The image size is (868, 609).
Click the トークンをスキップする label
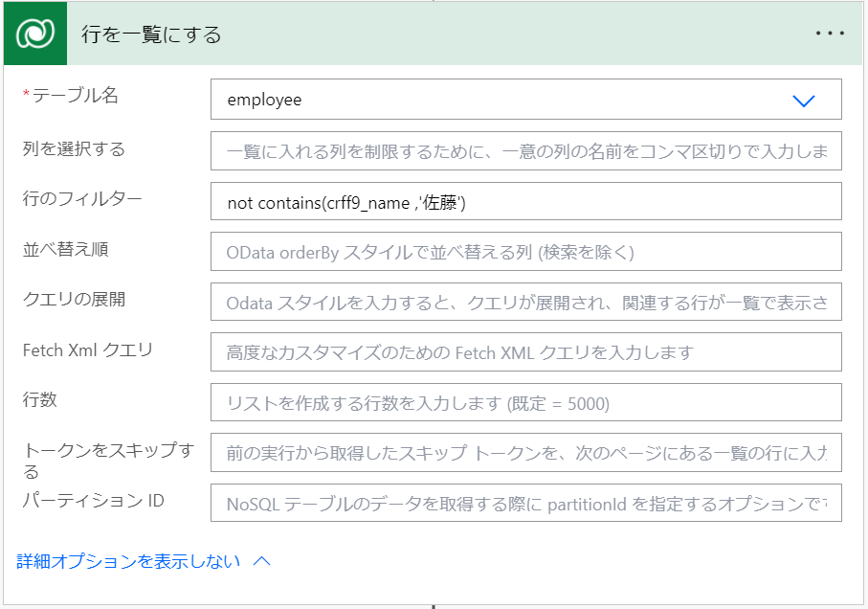point(108,461)
